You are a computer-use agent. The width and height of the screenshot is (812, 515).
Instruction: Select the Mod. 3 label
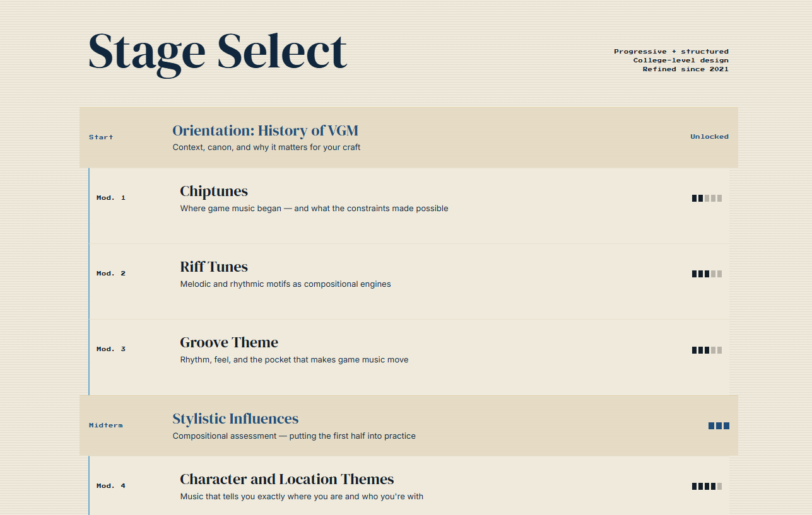pos(111,349)
